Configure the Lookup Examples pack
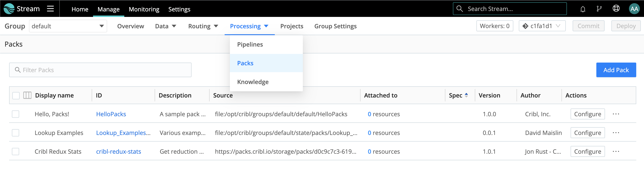The height and width of the screenshot is (174, 644). [587, 133]
